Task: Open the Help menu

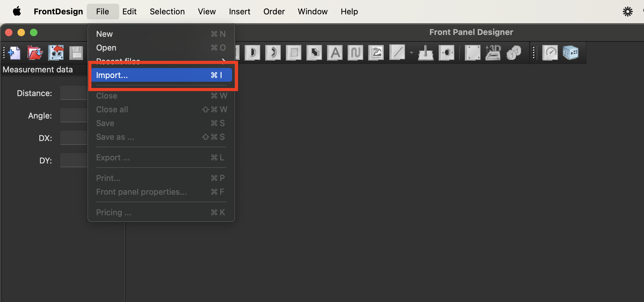Action: pos(349,12)
